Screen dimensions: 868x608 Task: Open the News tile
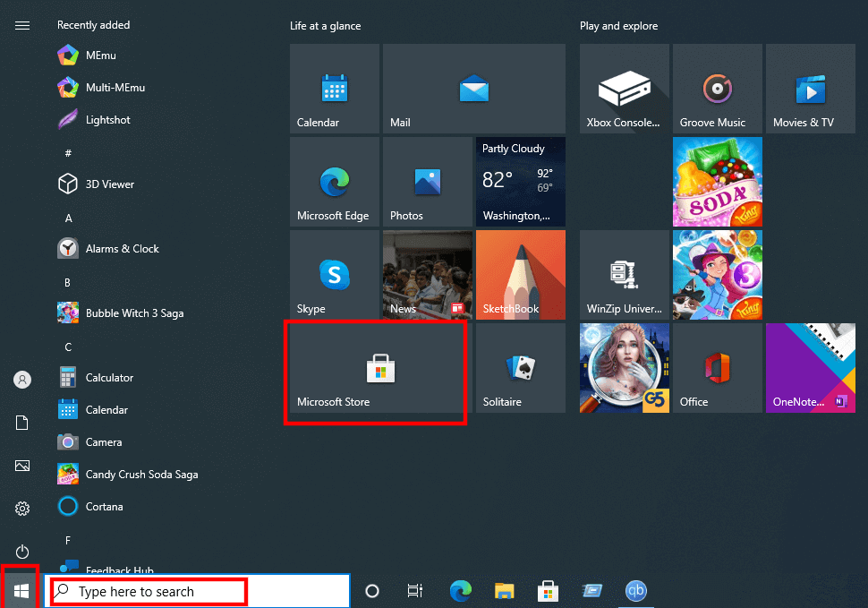coord(428,275)
